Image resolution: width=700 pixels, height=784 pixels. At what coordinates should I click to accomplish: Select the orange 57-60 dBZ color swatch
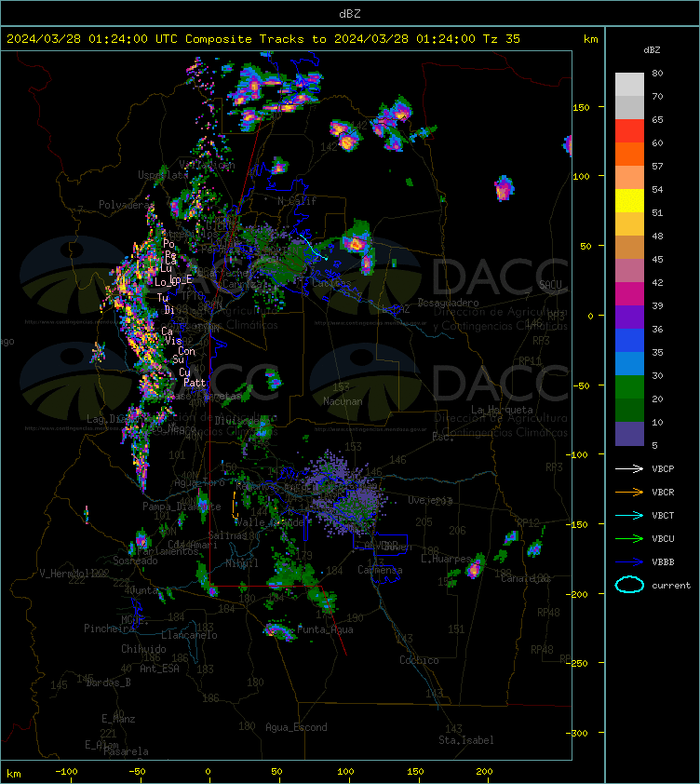pos(629,154)
